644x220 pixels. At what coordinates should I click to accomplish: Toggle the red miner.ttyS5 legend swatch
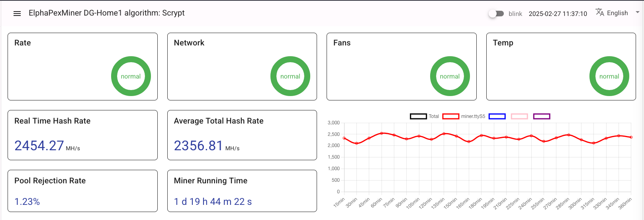[451, 116]
